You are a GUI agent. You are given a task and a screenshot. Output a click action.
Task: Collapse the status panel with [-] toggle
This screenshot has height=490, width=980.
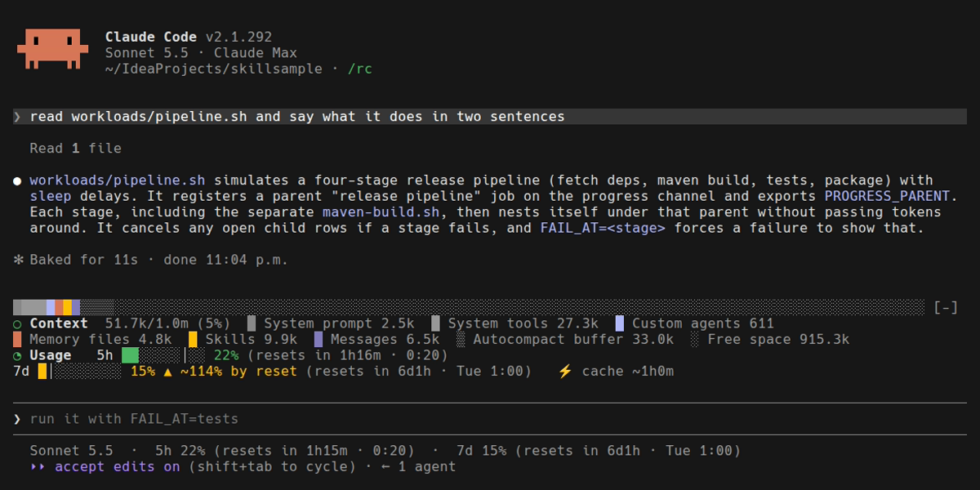(946, 308)
